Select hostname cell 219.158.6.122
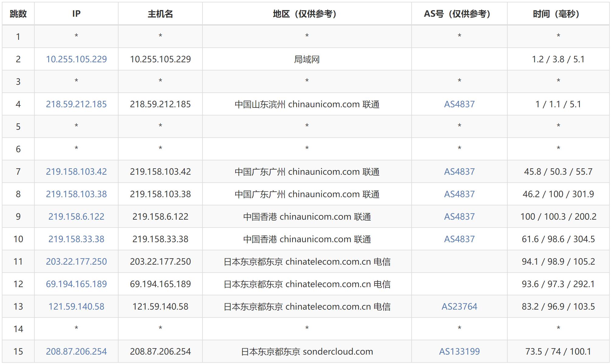The image size is (611, 364). 160,216
